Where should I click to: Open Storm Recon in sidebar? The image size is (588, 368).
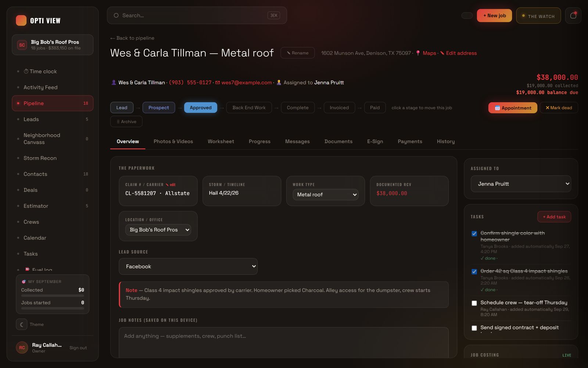click(x=53, y=158)
